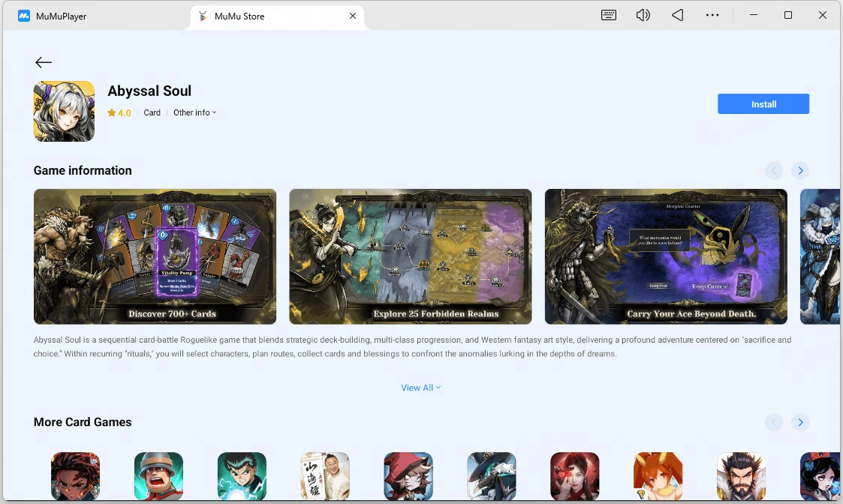Open the partially visible fourth screenshot
Screen dimensions: 843x504
pos(820,256)
